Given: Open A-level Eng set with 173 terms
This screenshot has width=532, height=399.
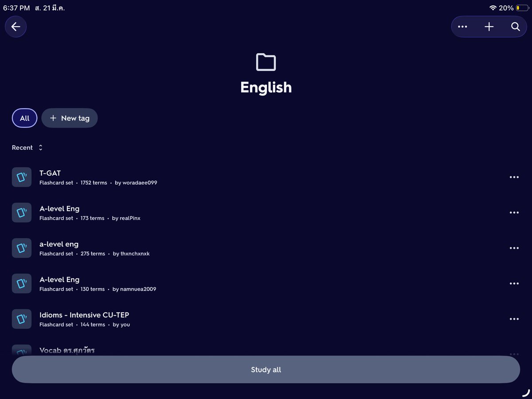Looking at the screenshot, I should click(x=266, y=213).
